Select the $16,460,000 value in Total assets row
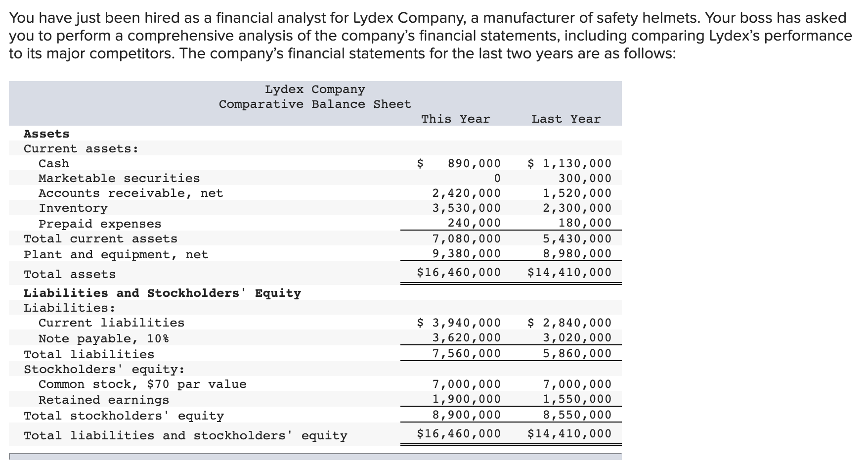Viewport: 868px width, 471px height. (459, 273)
